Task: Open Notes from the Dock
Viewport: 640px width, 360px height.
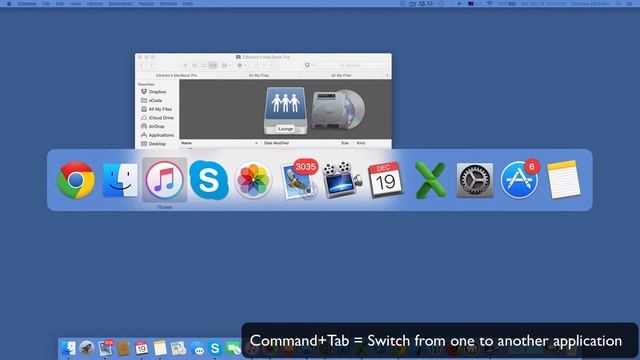Action: click(160, 348)
